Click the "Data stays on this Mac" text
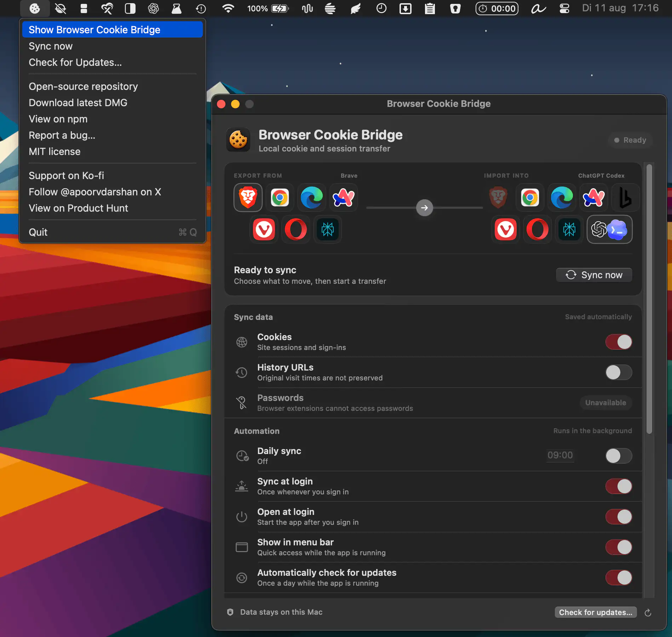Viewport: 672px width, 637px height. (281, 612)
